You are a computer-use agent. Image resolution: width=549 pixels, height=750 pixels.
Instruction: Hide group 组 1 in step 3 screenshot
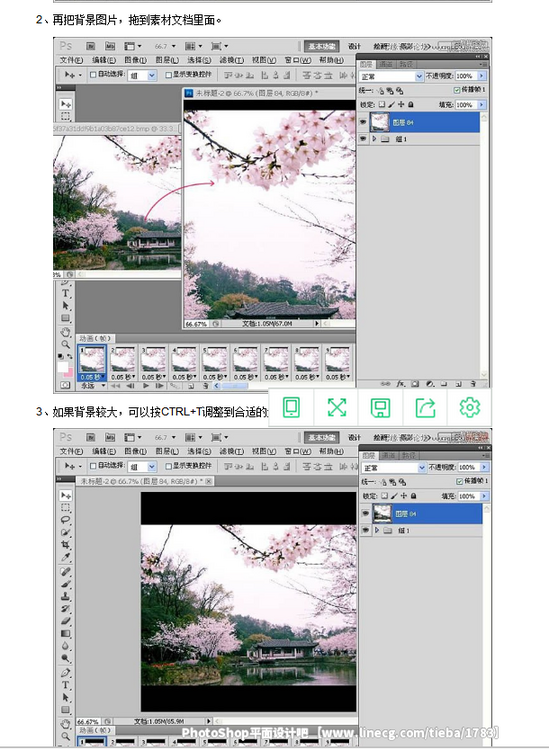click(366, 530)
